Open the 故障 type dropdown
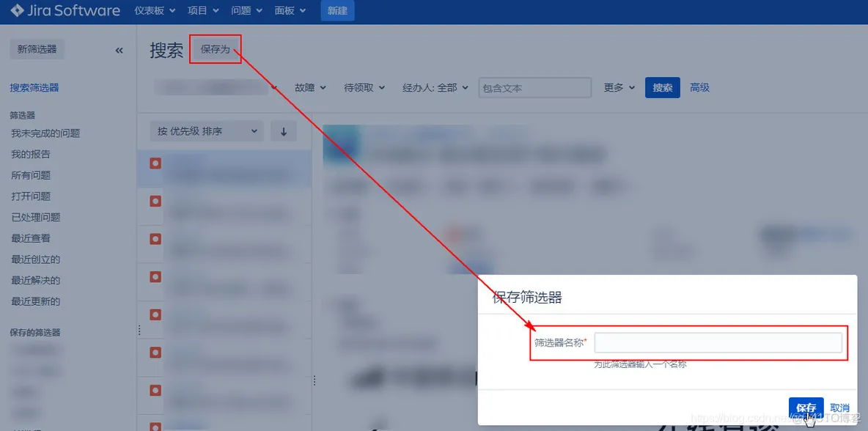 click(x=311, y=87)
